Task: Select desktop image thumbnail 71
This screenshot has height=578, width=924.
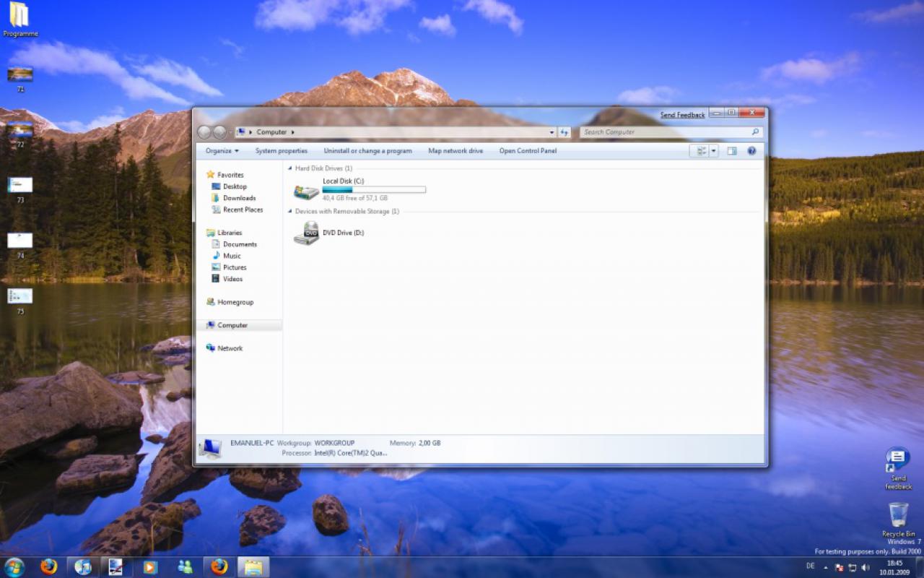Action: click(x=20, y=79)
